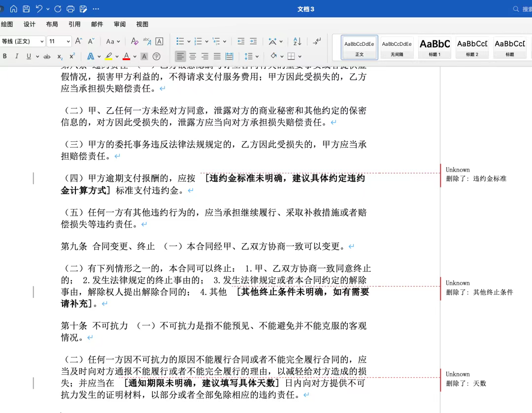Click the revision comment 删除了：违约金标准

tap(476, 179)
